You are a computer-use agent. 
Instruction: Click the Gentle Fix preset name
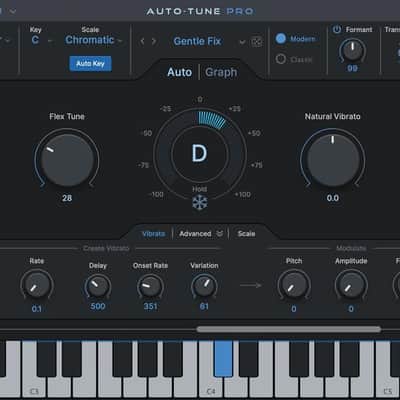tap(197, 41)
